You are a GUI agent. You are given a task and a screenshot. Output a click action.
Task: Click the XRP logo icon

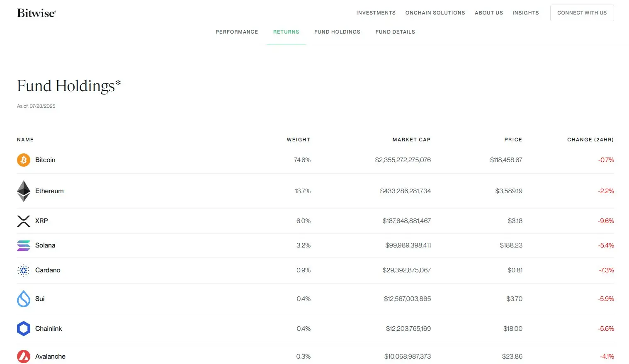click(24, 221)
